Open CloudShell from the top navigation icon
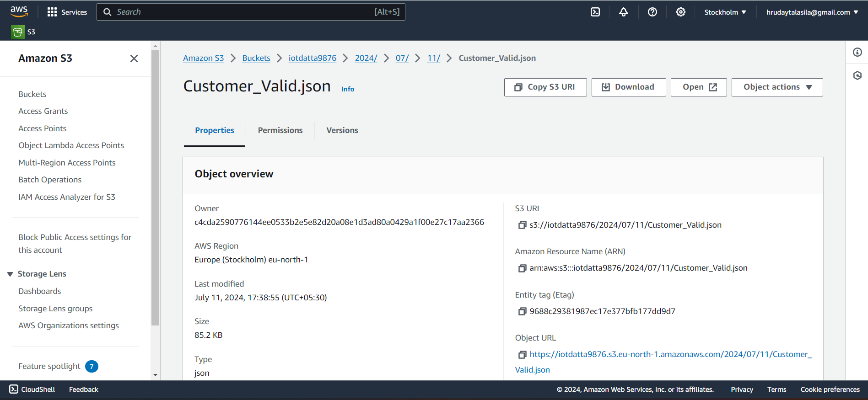The height and width of the screenshot is (400, 868). 595,12
